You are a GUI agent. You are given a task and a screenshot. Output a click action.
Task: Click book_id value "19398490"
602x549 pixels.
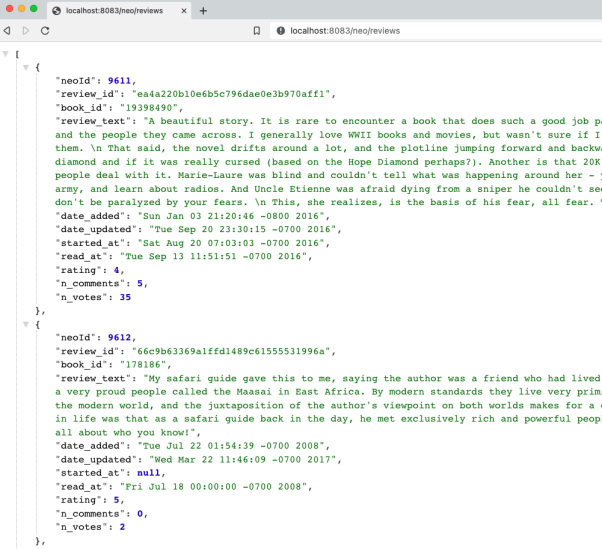click(149, 108)
